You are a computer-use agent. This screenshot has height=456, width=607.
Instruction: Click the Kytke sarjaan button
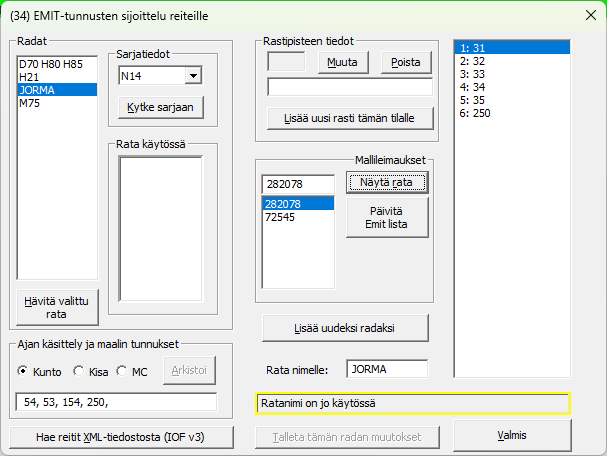point(160,107)
